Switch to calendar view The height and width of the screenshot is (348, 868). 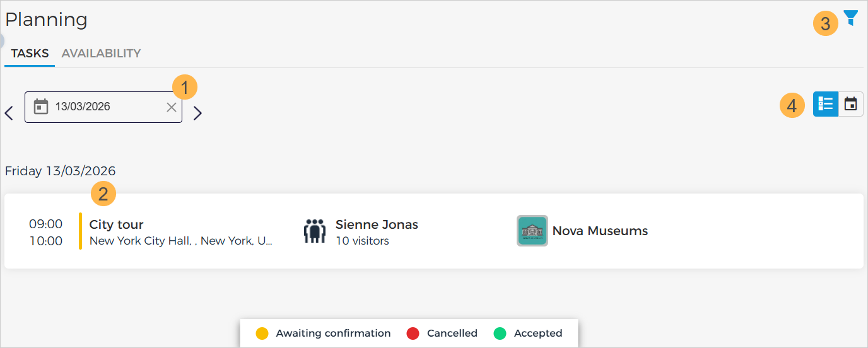[x=850, y=105]
